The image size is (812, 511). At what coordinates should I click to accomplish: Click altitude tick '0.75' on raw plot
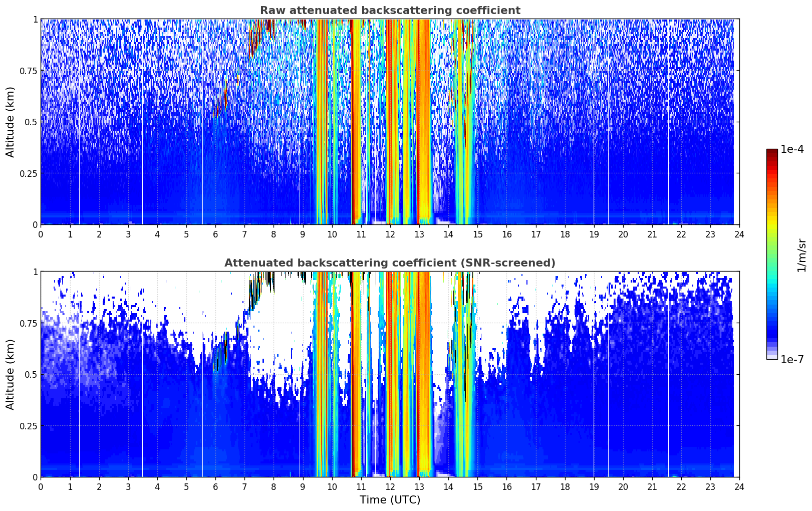(x=29, y=71)
